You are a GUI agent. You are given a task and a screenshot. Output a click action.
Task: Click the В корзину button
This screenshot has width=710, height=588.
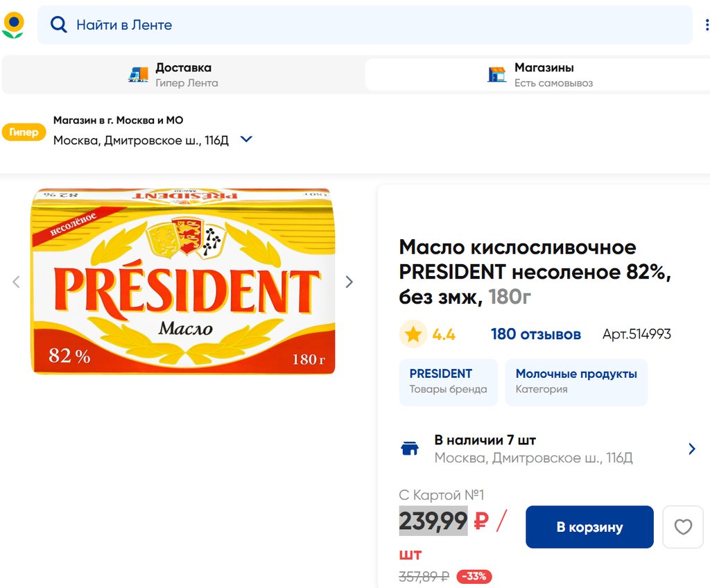(x=589, y=527)
